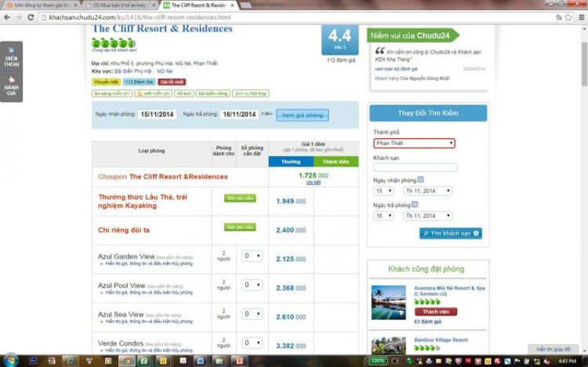588x367 pixels.
Task: Close the The Cliff Resort browser tab
Action: tap(232, 5)
